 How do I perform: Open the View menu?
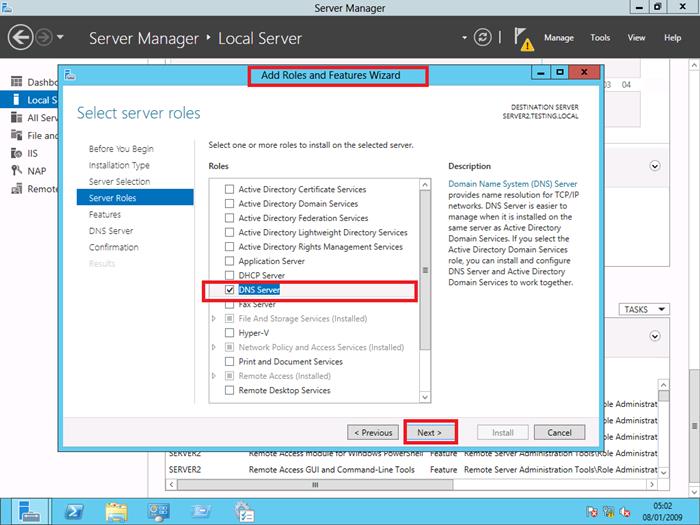point(636,38)
